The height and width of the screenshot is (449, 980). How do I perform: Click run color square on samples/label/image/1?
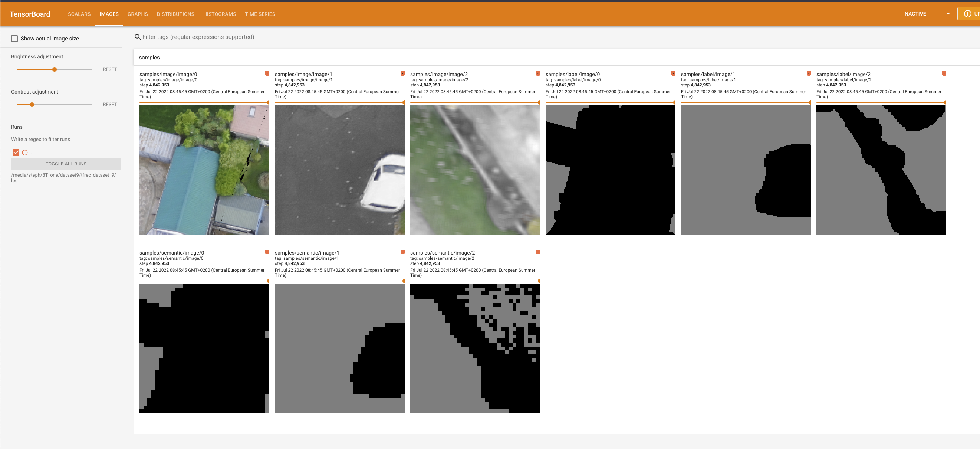(x=808, y=73)
